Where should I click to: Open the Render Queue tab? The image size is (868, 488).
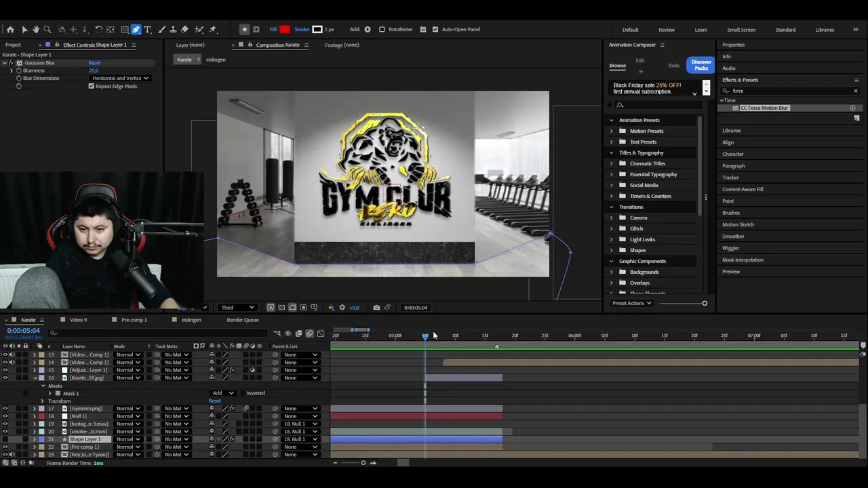coord(243,320)
